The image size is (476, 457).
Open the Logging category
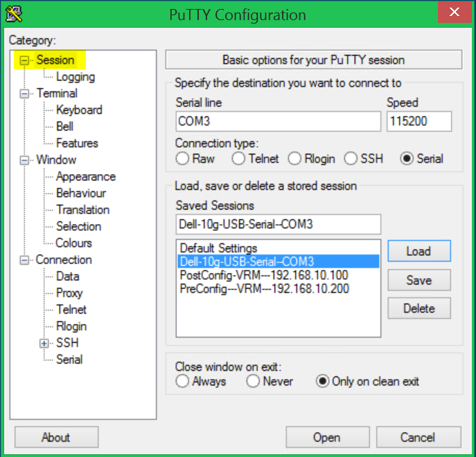coord(76,77)
